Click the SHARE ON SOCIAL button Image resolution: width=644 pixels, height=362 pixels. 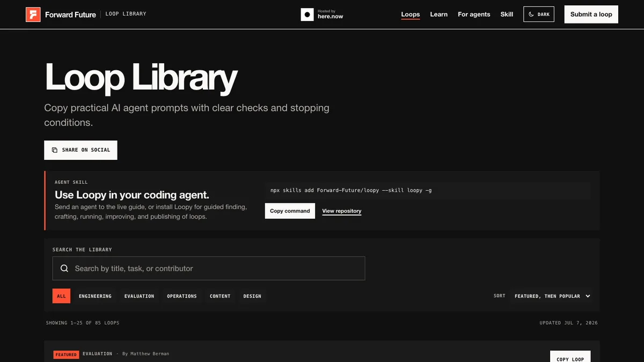[80, 150]
